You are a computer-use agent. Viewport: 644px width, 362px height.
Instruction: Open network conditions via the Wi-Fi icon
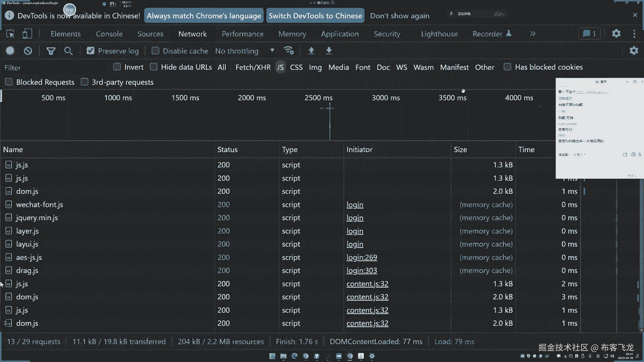coord(288,51)
